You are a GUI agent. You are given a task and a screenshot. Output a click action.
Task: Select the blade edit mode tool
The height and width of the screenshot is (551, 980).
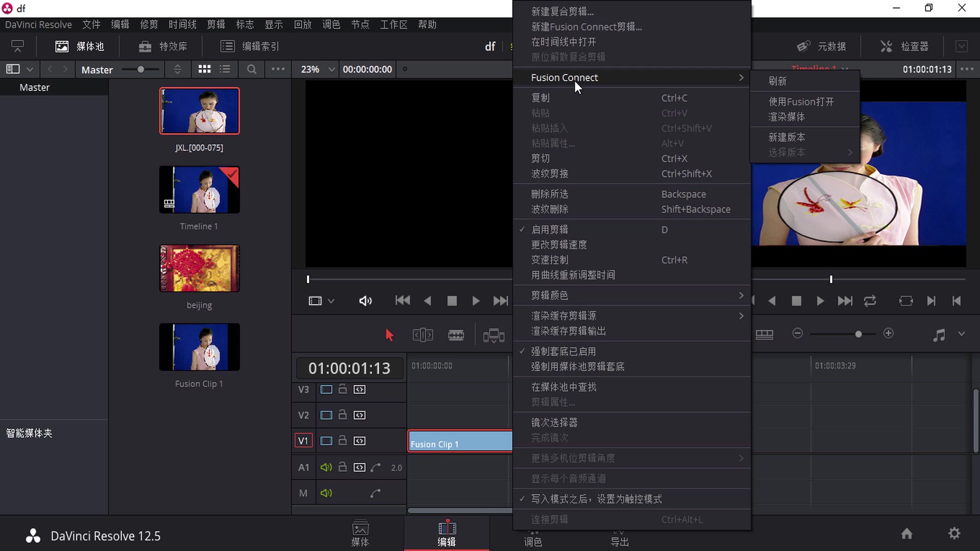pos(456,334)
